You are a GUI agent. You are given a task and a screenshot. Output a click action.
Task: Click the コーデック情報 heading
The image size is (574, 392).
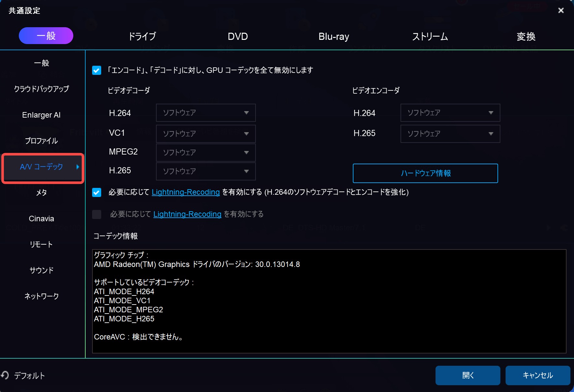(115, 236)
